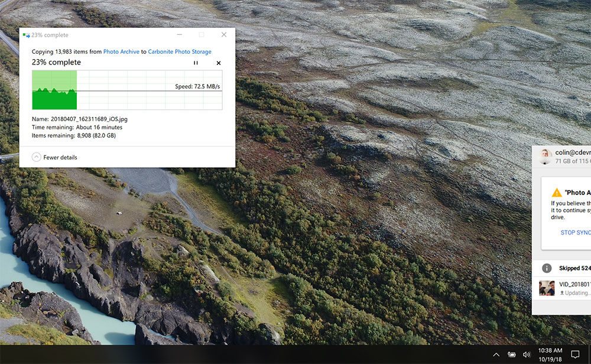Open the taskbar clock and date
This screenshot has width=591, height=364.
tap(550, 355)
